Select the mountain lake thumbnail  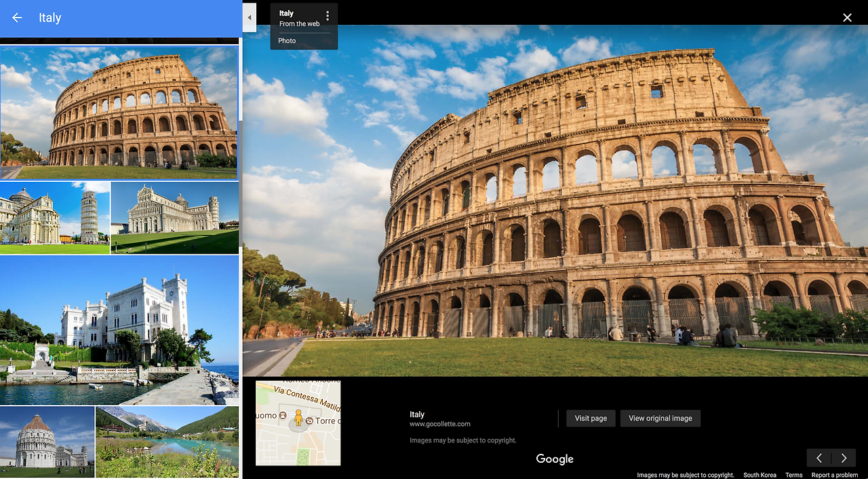point(167,442)
